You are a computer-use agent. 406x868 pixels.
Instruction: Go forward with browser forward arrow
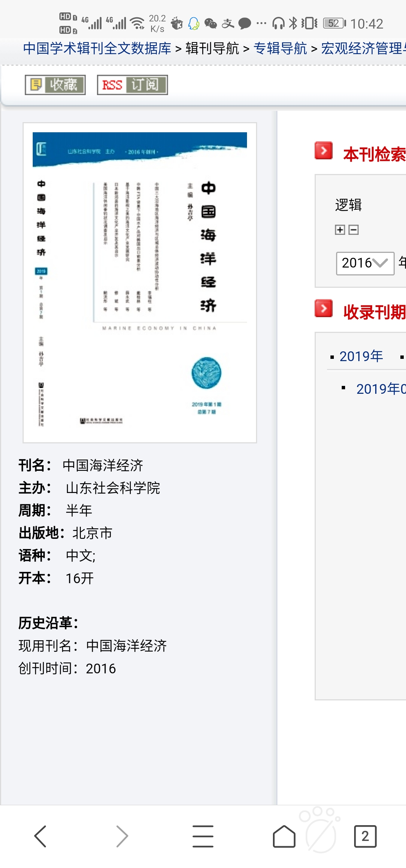tap(122, 836)
